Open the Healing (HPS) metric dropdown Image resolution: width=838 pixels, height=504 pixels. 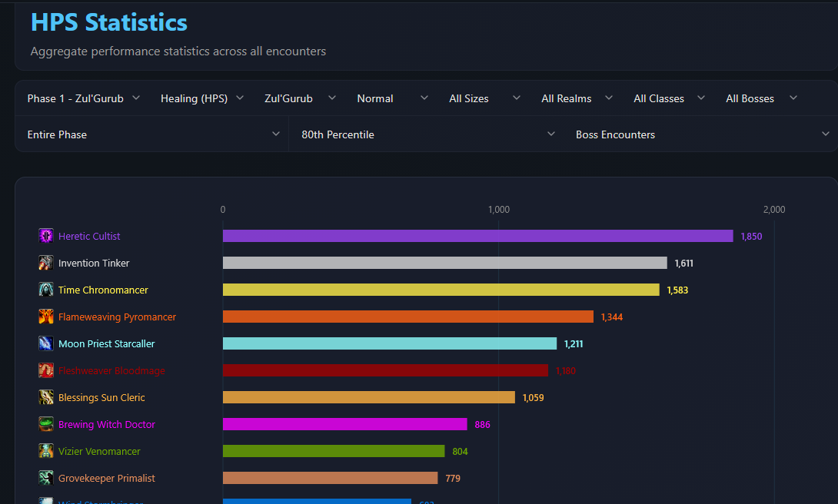[202, 98]
